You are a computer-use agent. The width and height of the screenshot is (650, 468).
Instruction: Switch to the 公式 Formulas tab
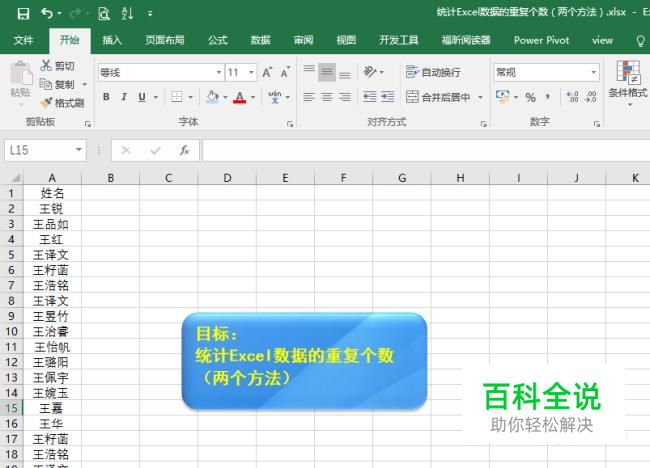(218, 40)
